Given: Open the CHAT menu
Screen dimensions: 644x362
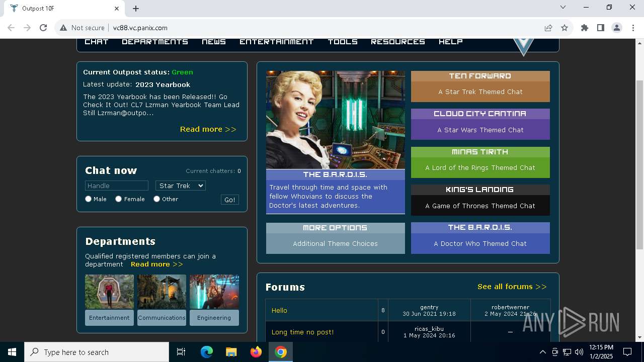Looking at the screenshot, I should pyautogui.click(x=97, y=42).
